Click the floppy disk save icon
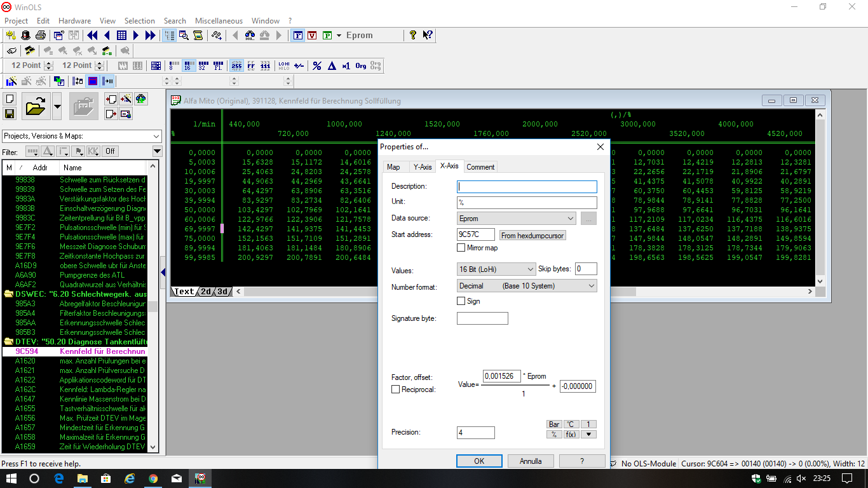Screen dimensions: 868x488 point(10,114)
